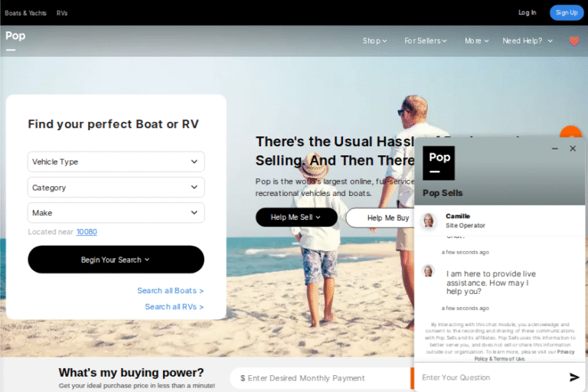
Task: Open the Need Help? menu
Action: (x=527, y=41)
